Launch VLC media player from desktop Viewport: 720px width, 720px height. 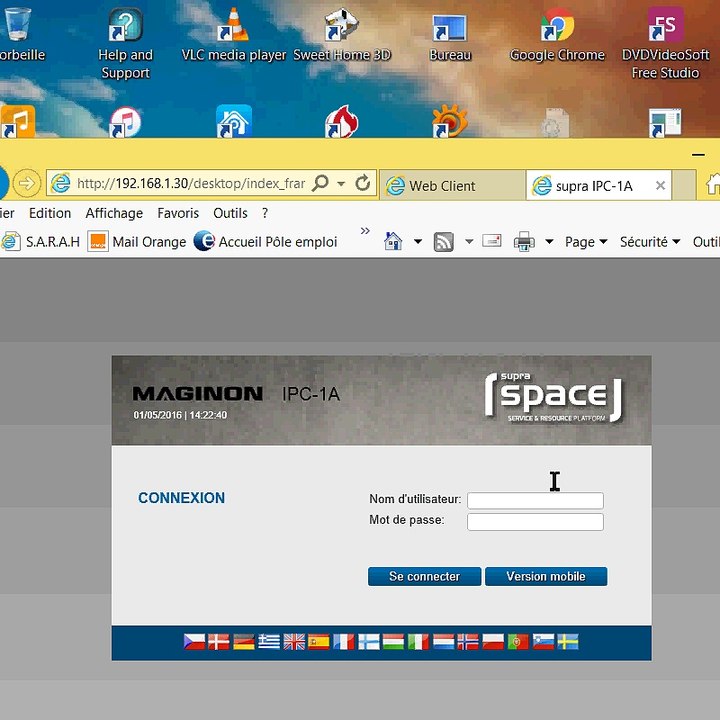pyautogui.click(x=234, y=35)
